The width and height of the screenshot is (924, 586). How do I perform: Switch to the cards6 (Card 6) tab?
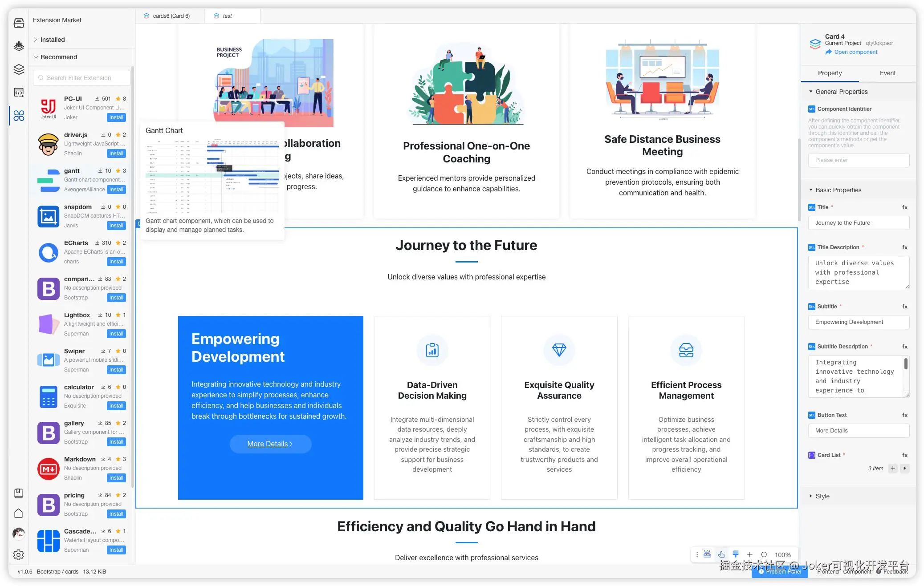point(171,16)
